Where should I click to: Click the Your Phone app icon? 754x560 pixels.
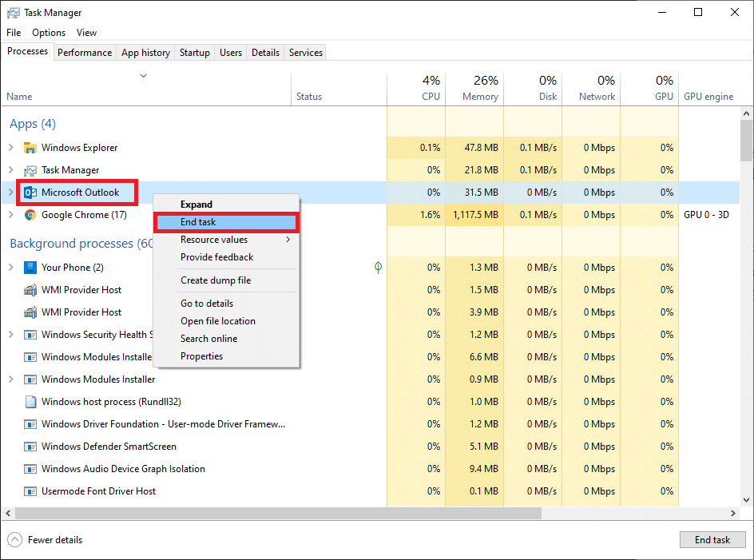point(30,268)
